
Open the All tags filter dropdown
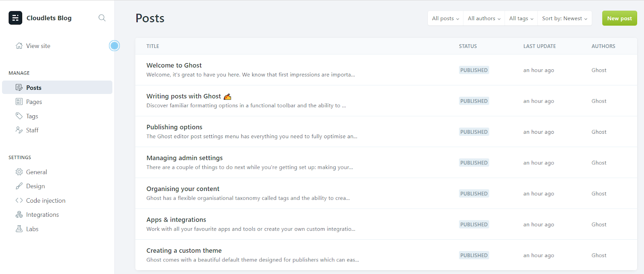click(x=521, y=18)
